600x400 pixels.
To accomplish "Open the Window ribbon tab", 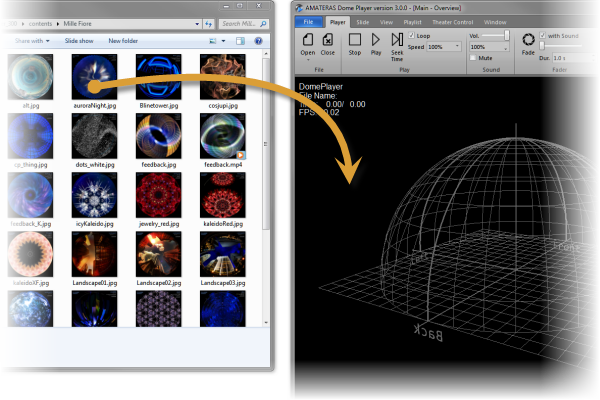I will click(x=495, y=22).
